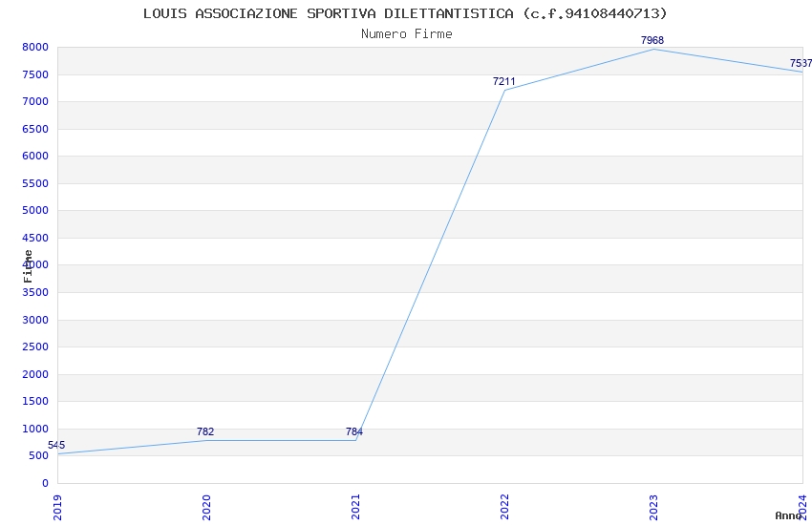Click the y-axis value 3000
The height and width of the screenshot is (525, 812).
35,320
